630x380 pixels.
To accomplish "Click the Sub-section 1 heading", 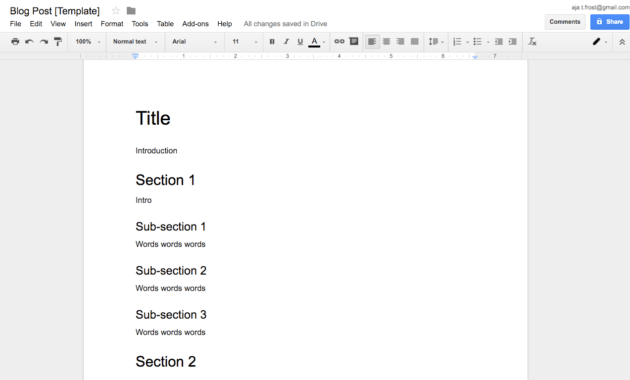I will pyautogui.click(x=171, y=227).
